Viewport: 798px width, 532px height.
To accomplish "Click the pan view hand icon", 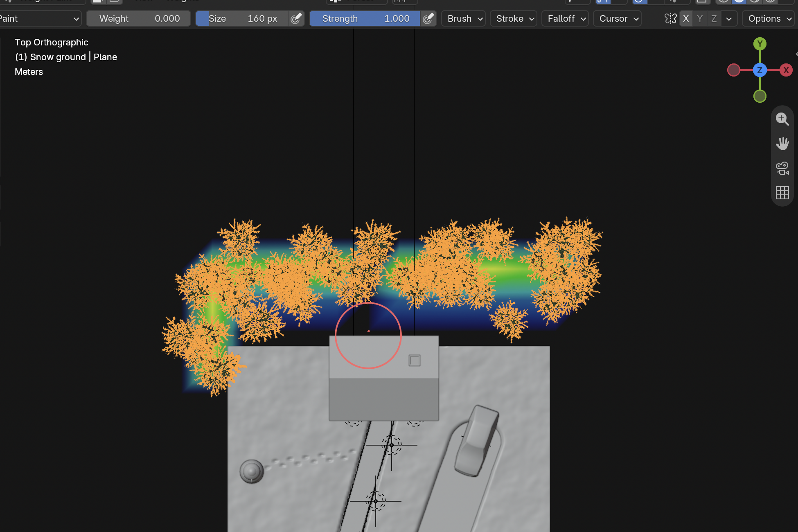I will point(782,144).
